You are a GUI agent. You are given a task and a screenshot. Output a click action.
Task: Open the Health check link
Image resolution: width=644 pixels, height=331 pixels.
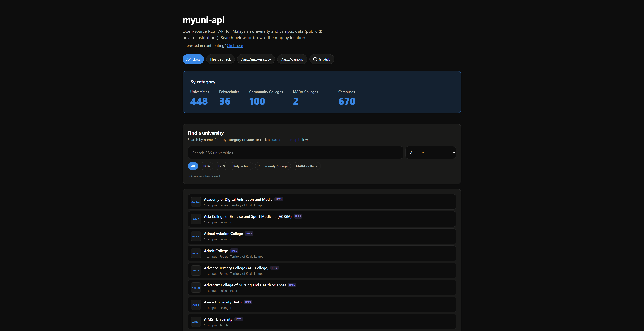[x=220, y=59]
